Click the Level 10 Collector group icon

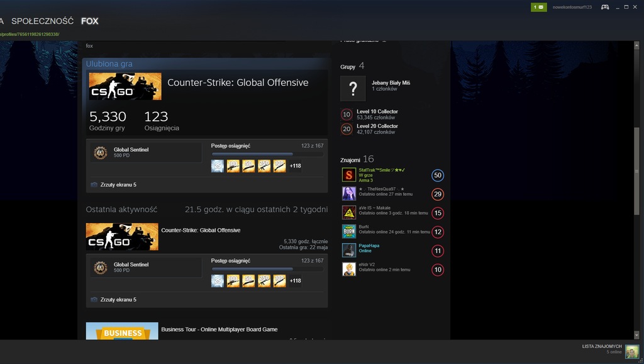click(x=347, y=115)
